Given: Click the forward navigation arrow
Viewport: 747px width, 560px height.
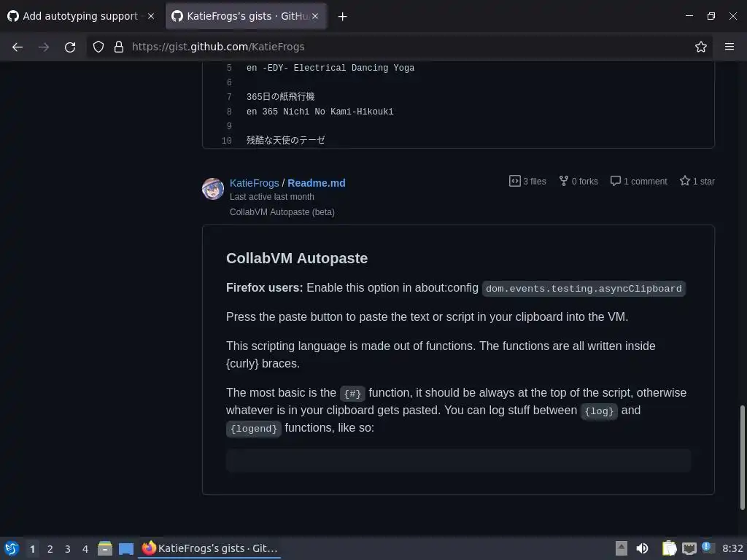Looking at the screenshot, I should point(44,47).
